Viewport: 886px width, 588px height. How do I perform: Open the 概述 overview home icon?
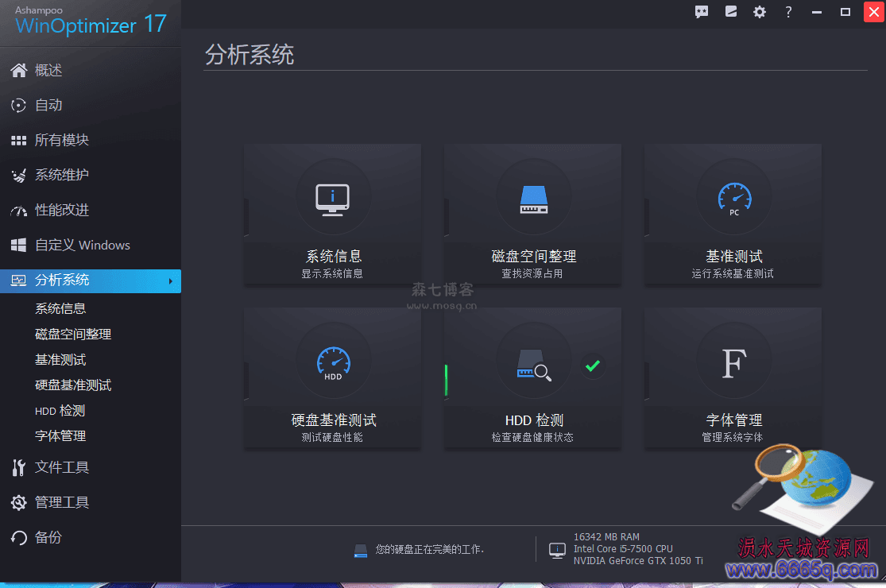(18, 70)
